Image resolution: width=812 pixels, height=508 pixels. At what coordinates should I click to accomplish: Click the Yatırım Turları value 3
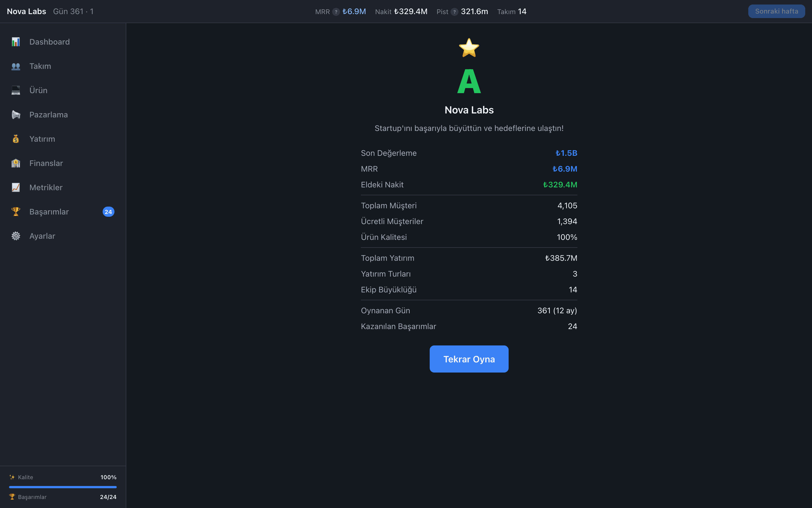click(575, 274)
